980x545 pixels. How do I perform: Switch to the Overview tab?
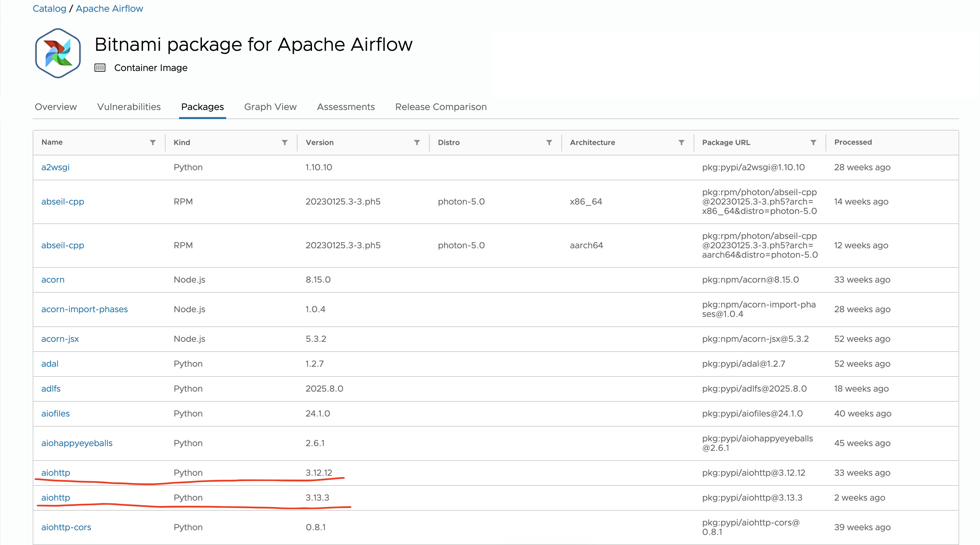pyautogui.click(x=56, y=107)
